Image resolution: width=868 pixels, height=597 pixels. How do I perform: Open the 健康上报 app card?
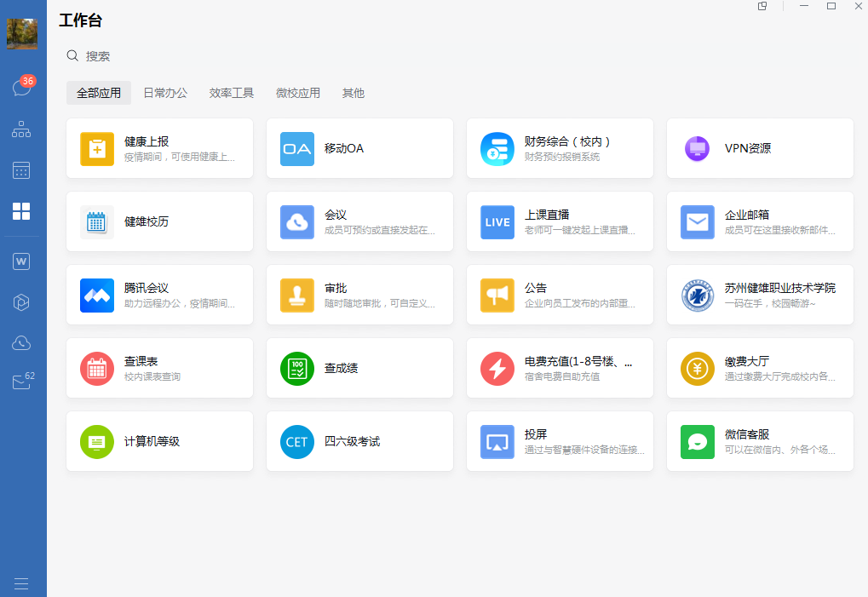point(159,148)
